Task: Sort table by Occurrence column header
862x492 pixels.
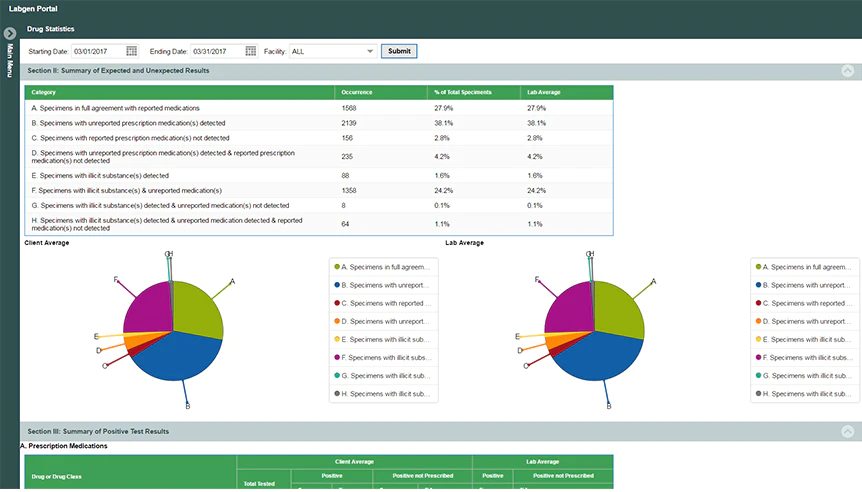Action: pos(357,92)
